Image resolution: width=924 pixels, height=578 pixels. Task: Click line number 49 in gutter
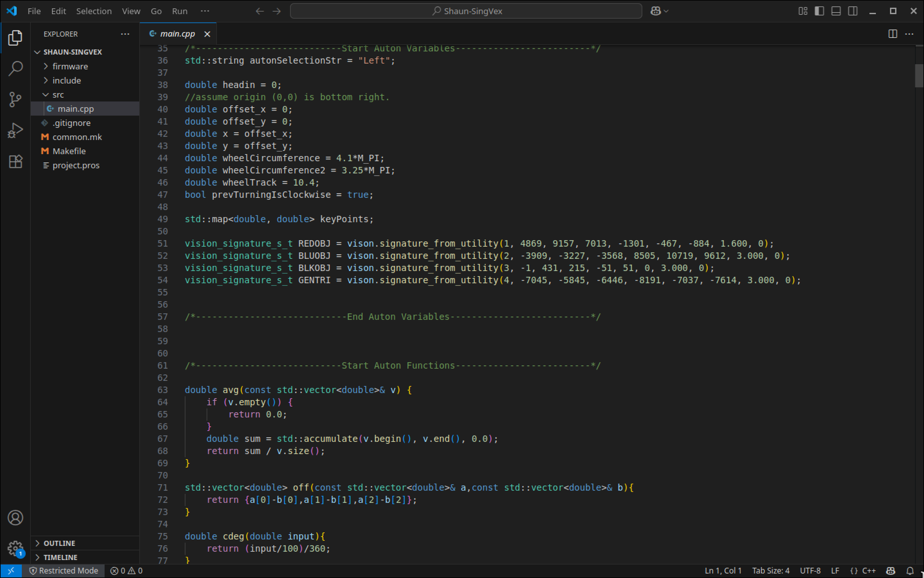click(x=163, y=219)
